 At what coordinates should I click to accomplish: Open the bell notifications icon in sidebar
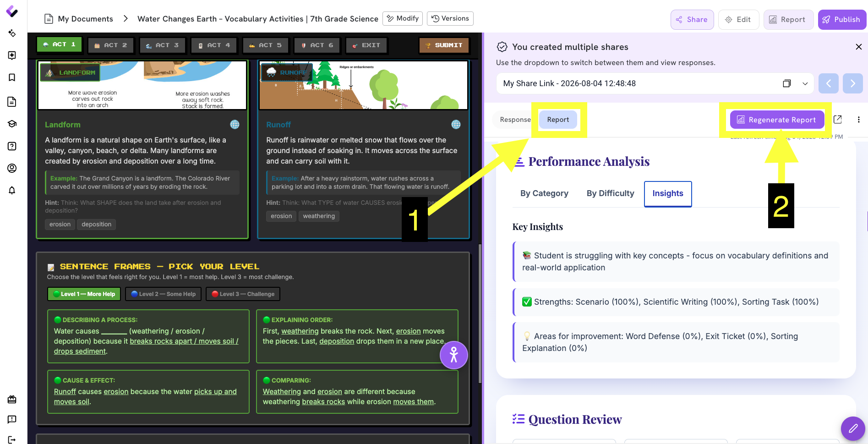point(12,190)
